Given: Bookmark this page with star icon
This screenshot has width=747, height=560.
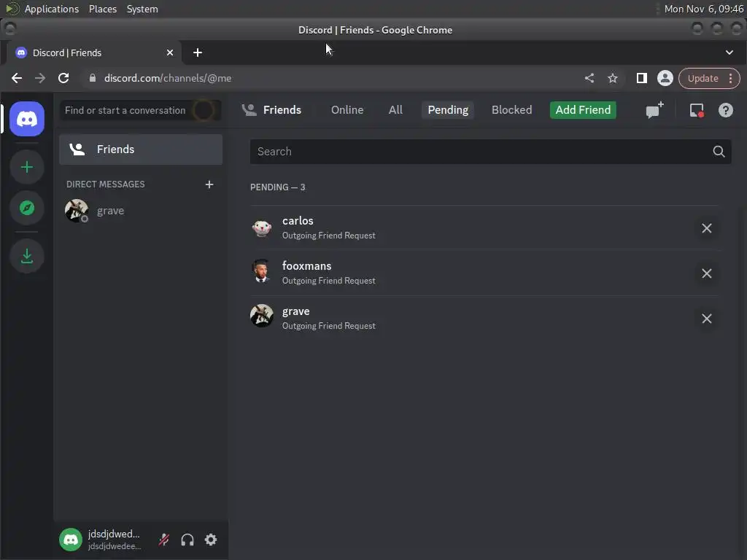Looking at the screenshot, I should pyautogui.click(x=613, y=78).
